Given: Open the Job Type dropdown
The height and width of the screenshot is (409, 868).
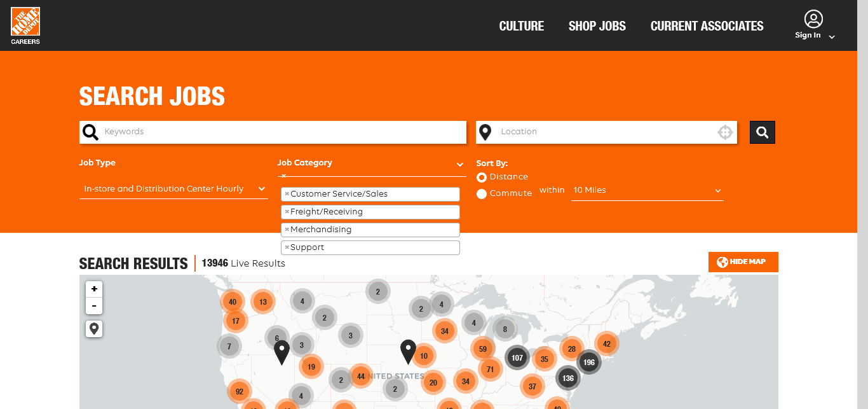Looking at the screenshot, I should tap(173, 189).
